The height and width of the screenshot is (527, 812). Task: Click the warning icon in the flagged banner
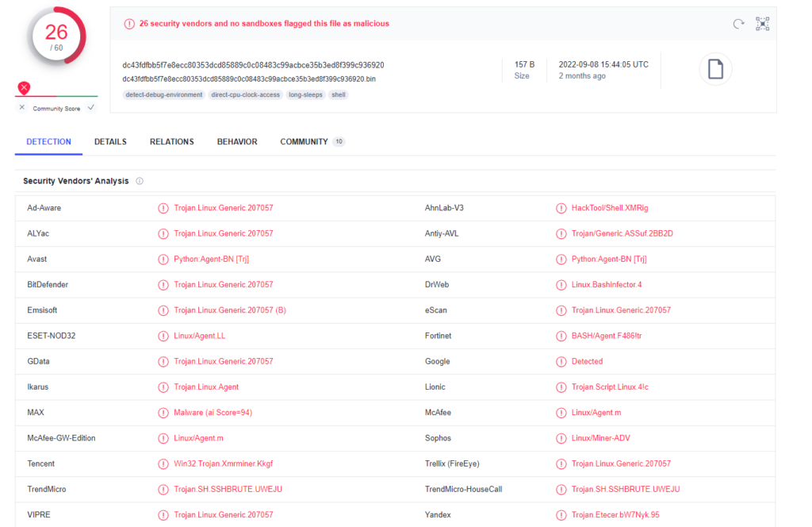point(129,24)
